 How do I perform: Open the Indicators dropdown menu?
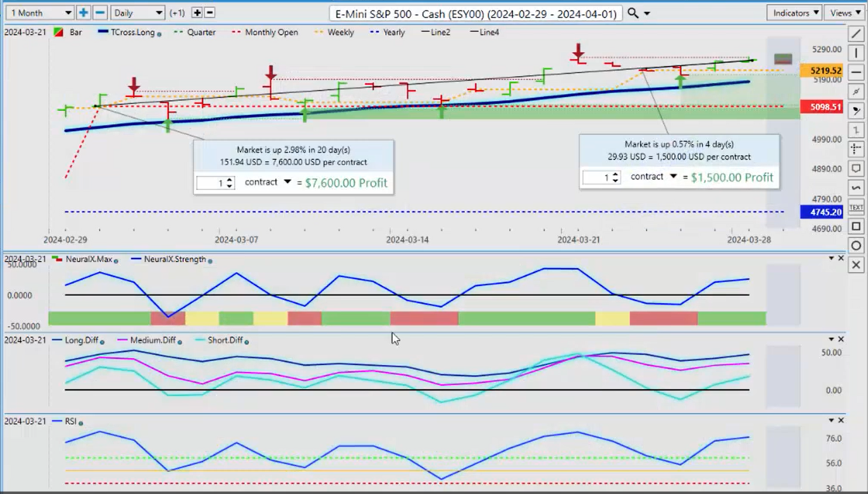pyautogui.click(x=795, y=13)
